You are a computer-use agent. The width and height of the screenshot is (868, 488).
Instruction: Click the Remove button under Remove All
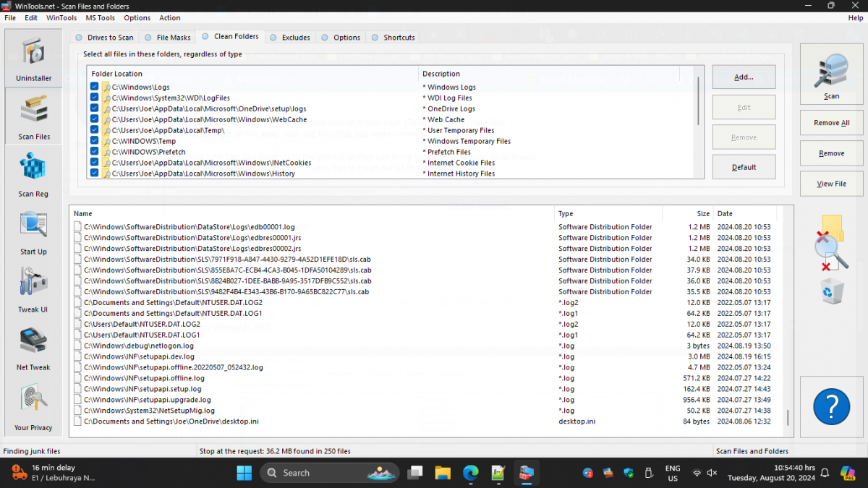831,153
